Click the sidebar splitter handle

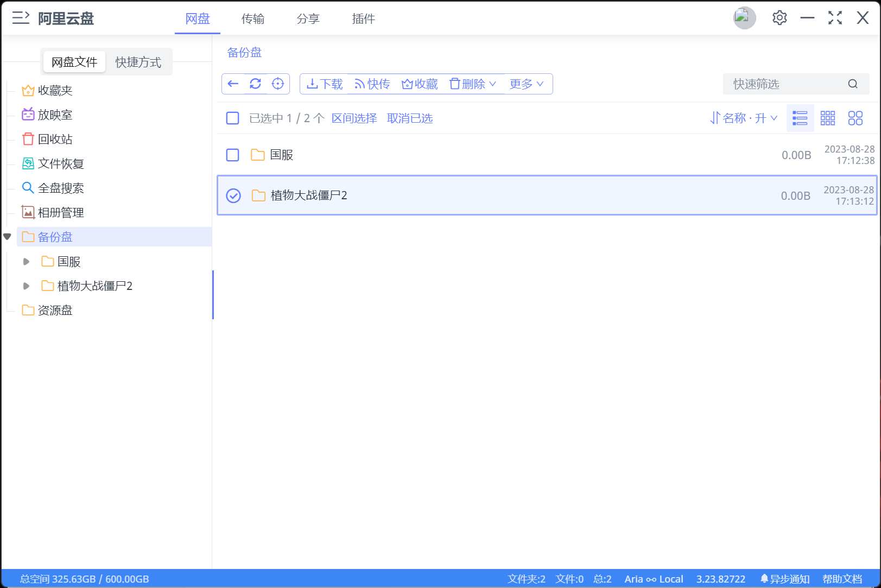(213, 295)
